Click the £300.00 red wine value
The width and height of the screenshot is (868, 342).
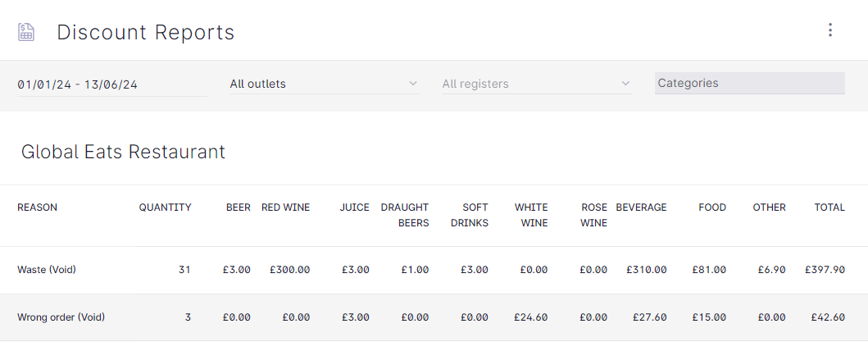[290, 270]
